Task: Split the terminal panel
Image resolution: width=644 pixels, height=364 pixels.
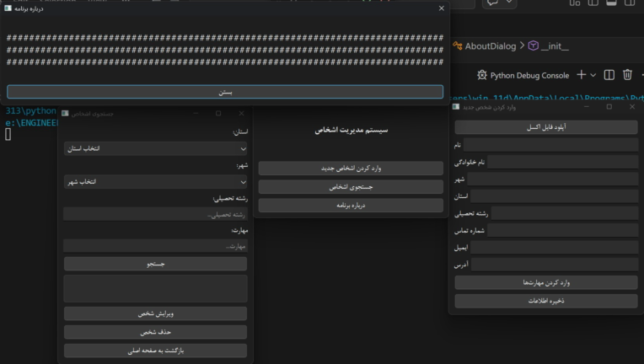Action: coord(609,75)
